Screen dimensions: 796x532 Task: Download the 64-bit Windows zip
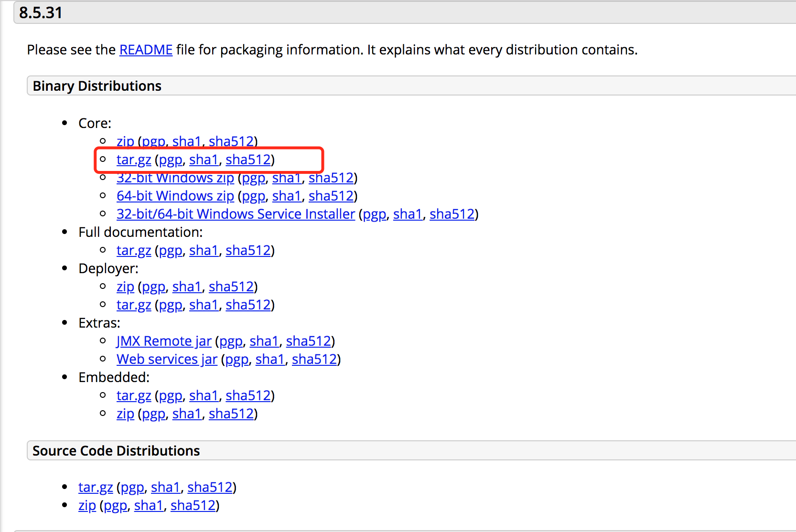coord(175,196)
